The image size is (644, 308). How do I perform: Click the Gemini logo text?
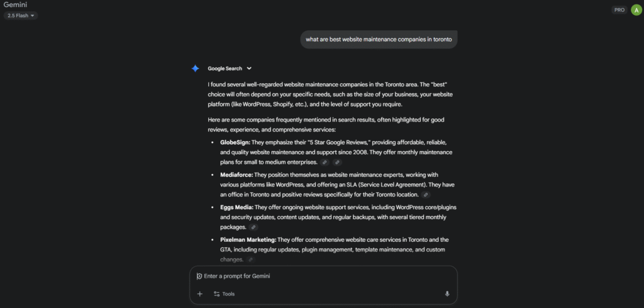click(15, 4)
